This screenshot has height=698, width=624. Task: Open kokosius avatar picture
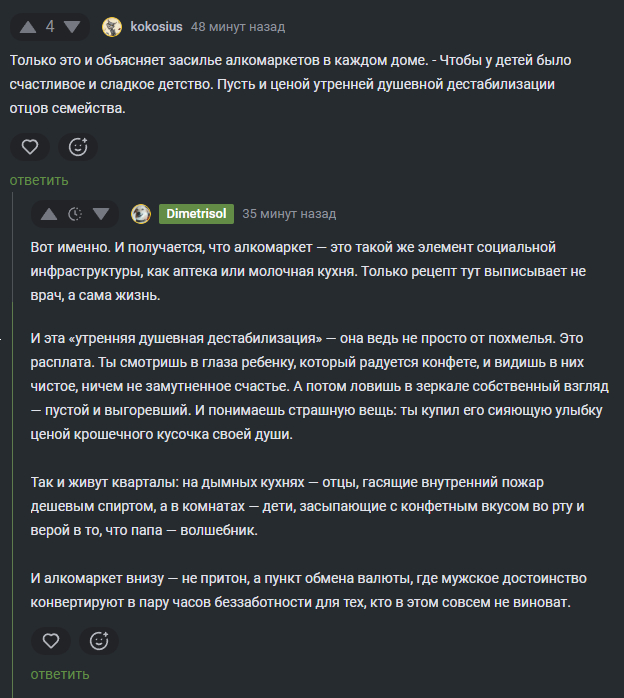(112, 27)
